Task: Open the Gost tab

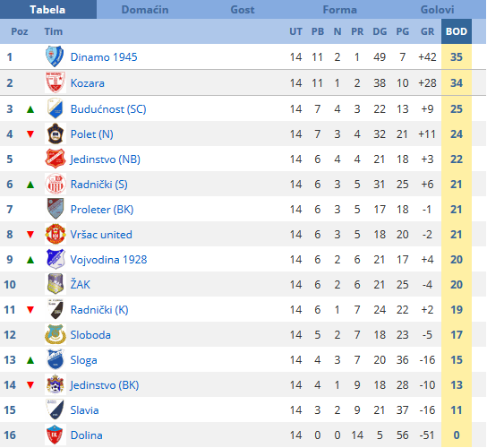Action: click(x=243, y=10)
